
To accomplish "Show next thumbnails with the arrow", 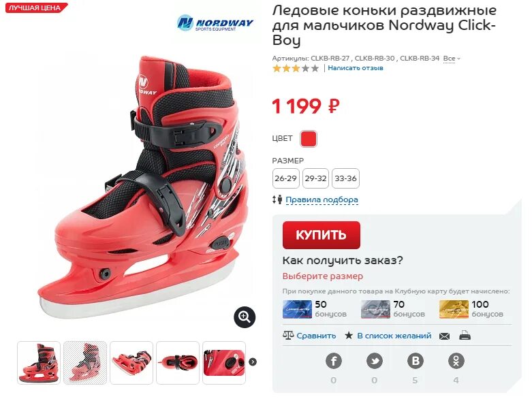I will coord(253,362).
